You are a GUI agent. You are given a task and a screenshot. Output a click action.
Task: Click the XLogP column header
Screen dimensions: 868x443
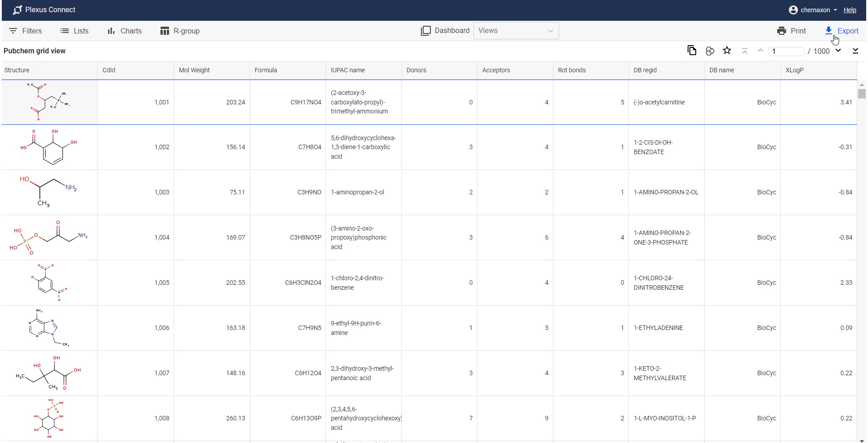tap(794, 70)
